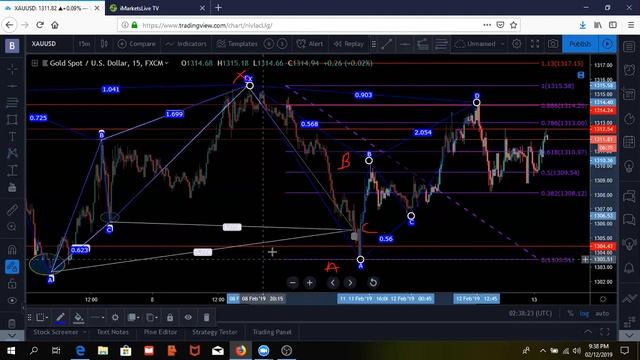The image size is (640, 360).
Task: Switch to iMarketsLive TV browser tab
Action: [157, 8]
